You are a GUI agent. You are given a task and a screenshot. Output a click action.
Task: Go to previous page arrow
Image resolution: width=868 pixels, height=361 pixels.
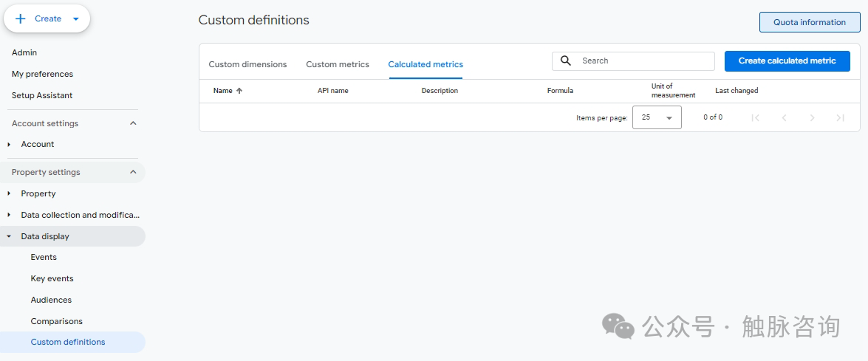coord(784,117)
